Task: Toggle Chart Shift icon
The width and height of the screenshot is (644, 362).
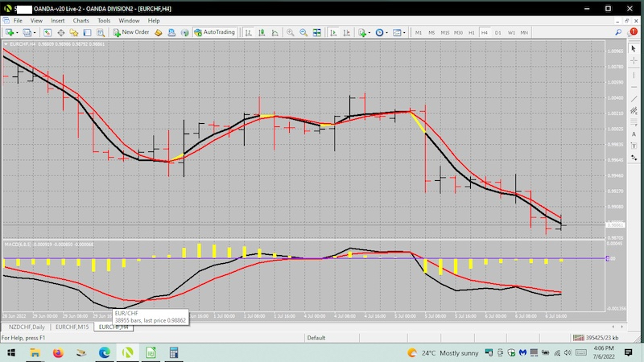Action: point(347,32)
